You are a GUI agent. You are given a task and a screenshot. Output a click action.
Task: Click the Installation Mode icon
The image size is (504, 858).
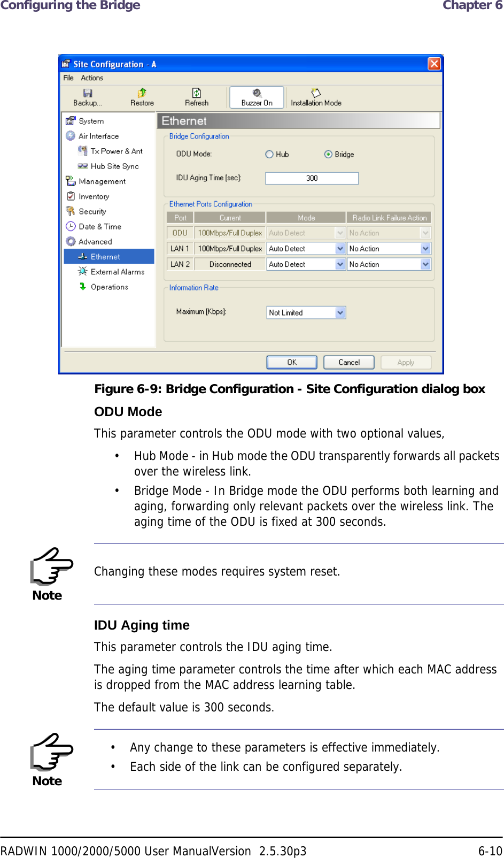(316, 93)
